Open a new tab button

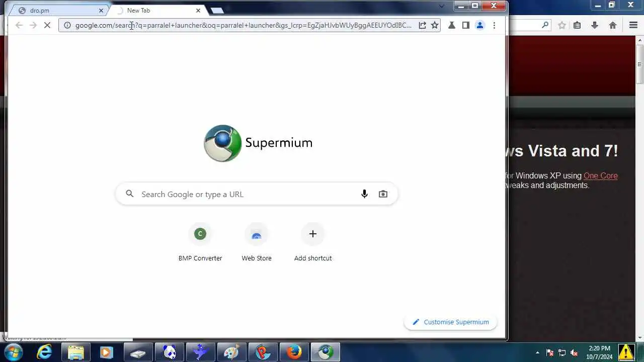click(x=217, y=11)
